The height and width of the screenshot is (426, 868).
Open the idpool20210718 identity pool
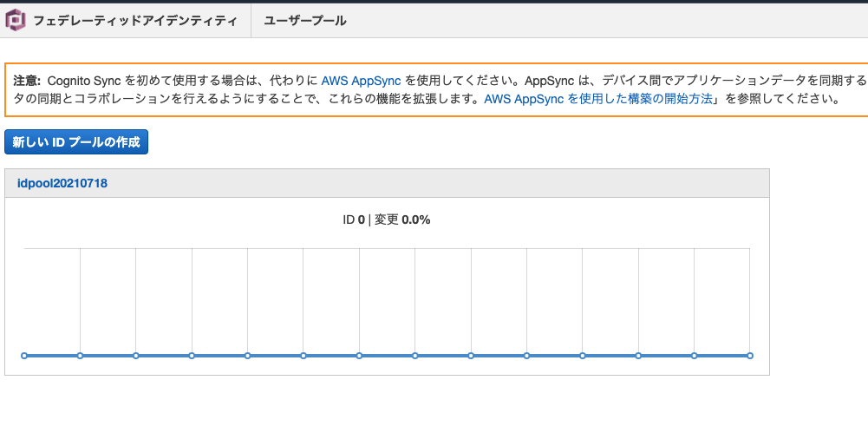[62, 183]
